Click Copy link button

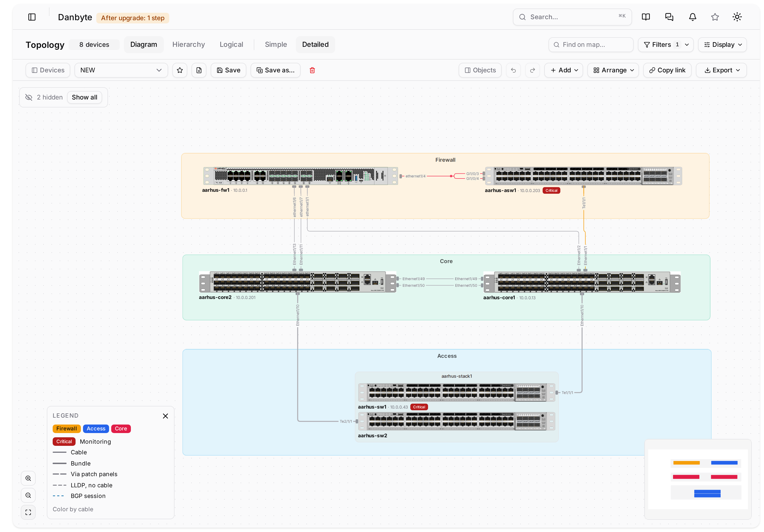coord(667,70)
